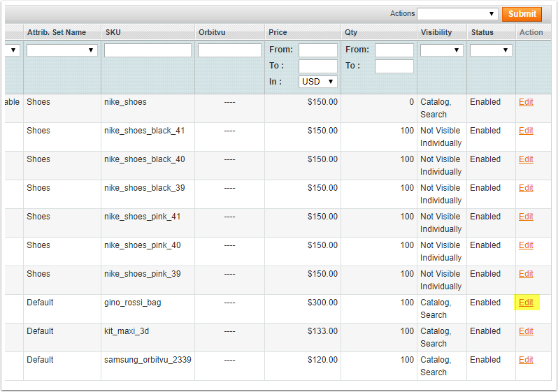The image size is (558, 392).
Task: Click the Qty From input field
Action: point(394,50)
